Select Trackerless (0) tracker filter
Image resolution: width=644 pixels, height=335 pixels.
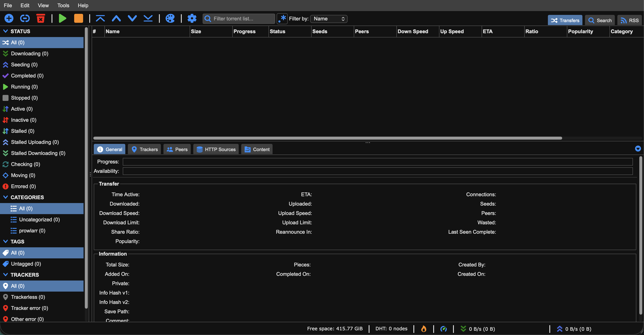(42, 297)
